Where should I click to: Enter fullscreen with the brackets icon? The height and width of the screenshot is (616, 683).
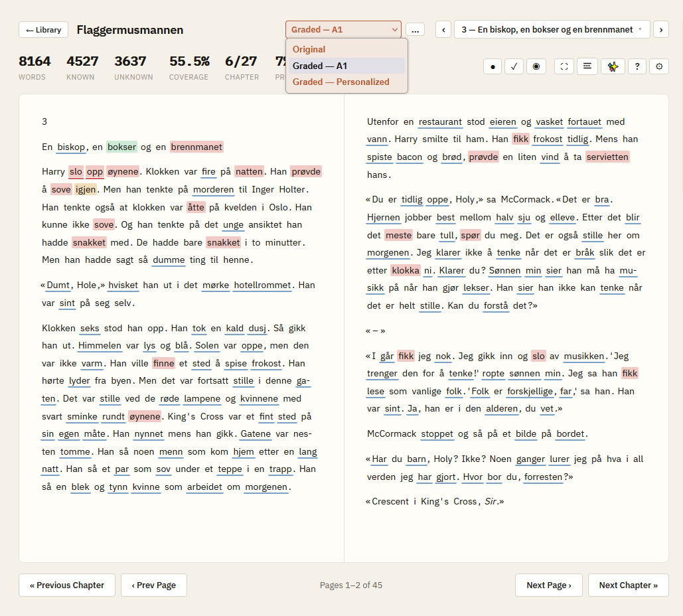[564, 66]
